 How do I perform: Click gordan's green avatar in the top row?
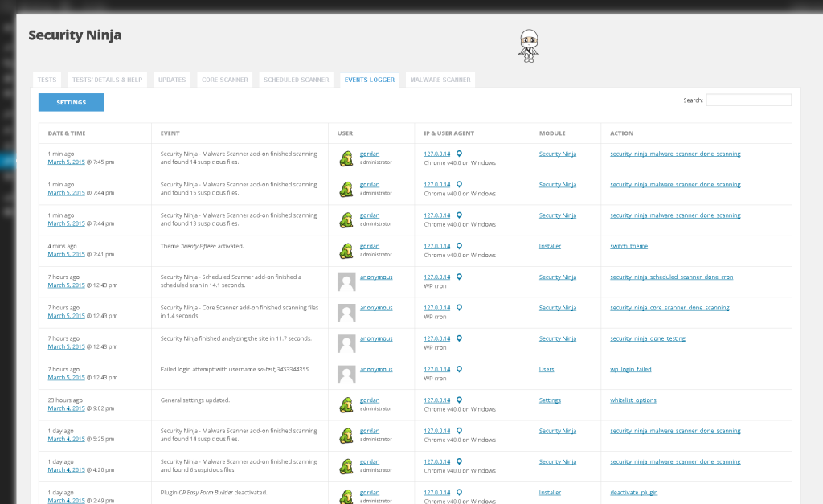(x=346, y=158)
